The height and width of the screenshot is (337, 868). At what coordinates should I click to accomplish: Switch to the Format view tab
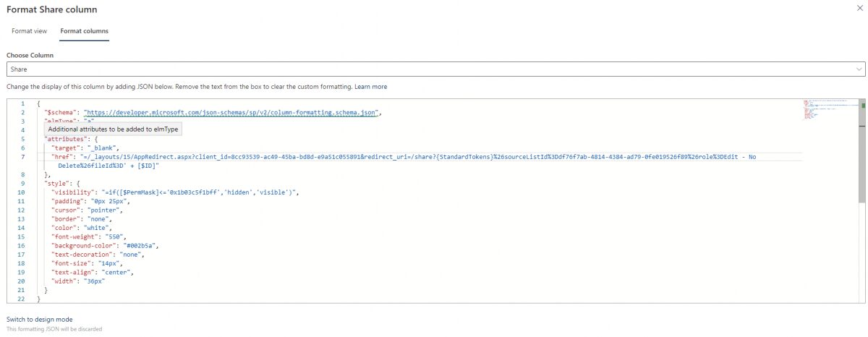coord(30,31)
